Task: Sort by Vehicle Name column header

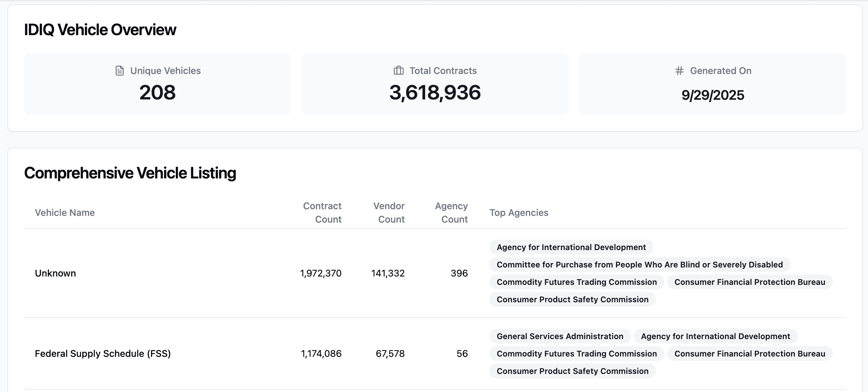Action: [x=65, y=213]
